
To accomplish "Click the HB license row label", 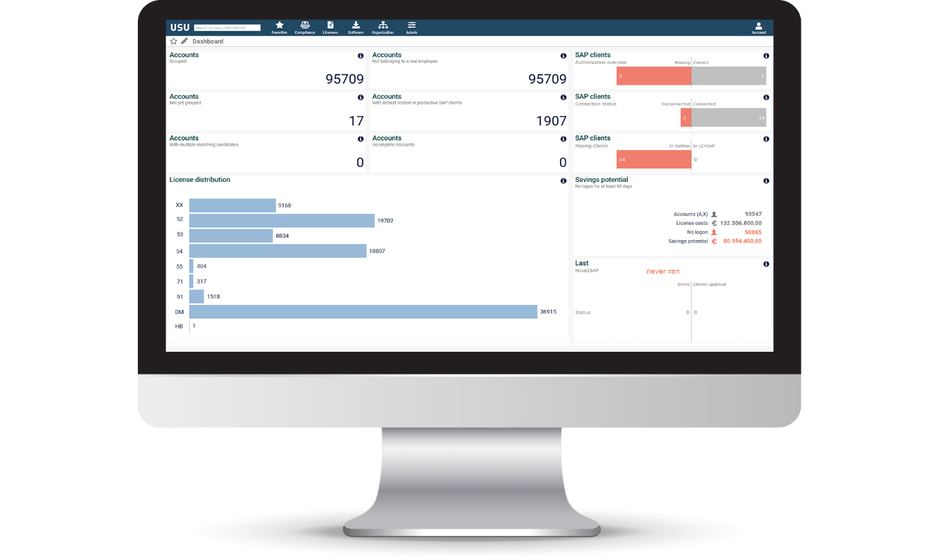I will pos(179,326).
